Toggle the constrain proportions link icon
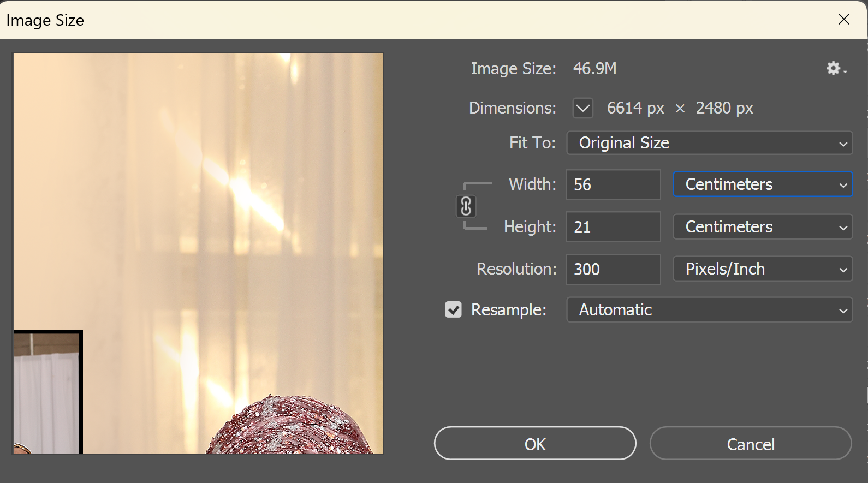This screenshot has width=868, height=483. [x=466, y=206]
